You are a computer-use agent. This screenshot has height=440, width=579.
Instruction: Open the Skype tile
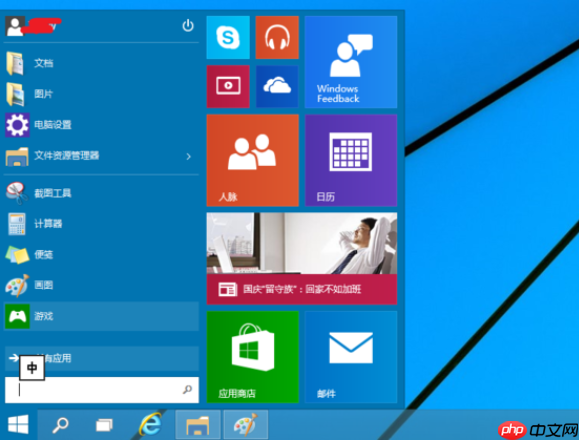pyautogui.click(x=228, y=37)
